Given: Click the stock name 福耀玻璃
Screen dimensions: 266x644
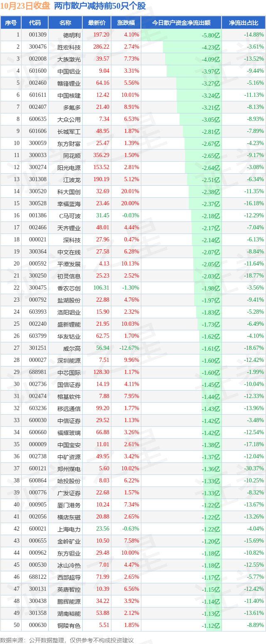Looking at the screenshot, I should coord(69,433).
